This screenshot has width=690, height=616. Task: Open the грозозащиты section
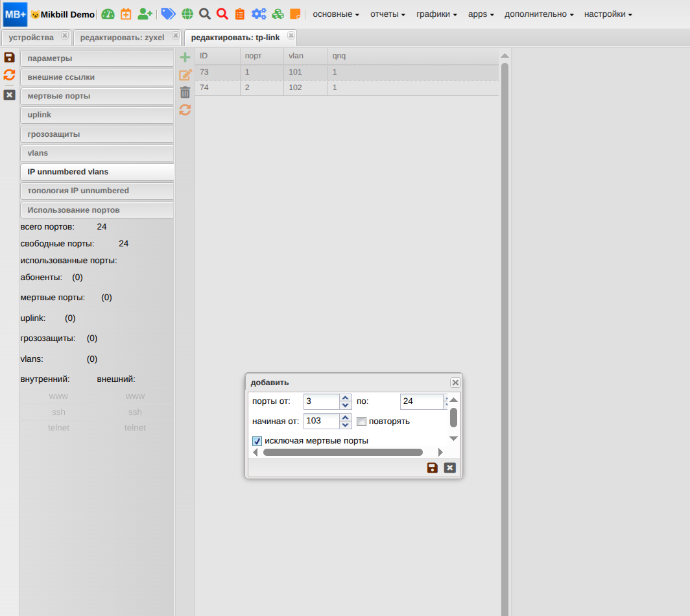point(97,134)
